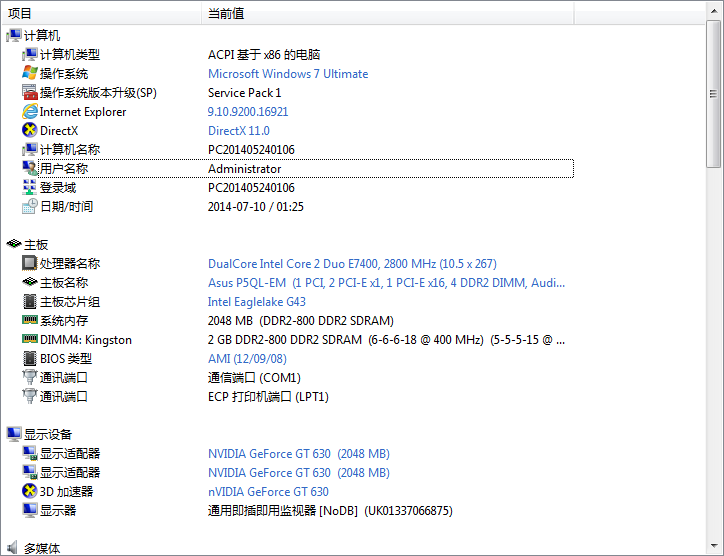Open the Microsoft Windows 7 Ultimate link
Viewport: 724px width, 556px height.
288,74
